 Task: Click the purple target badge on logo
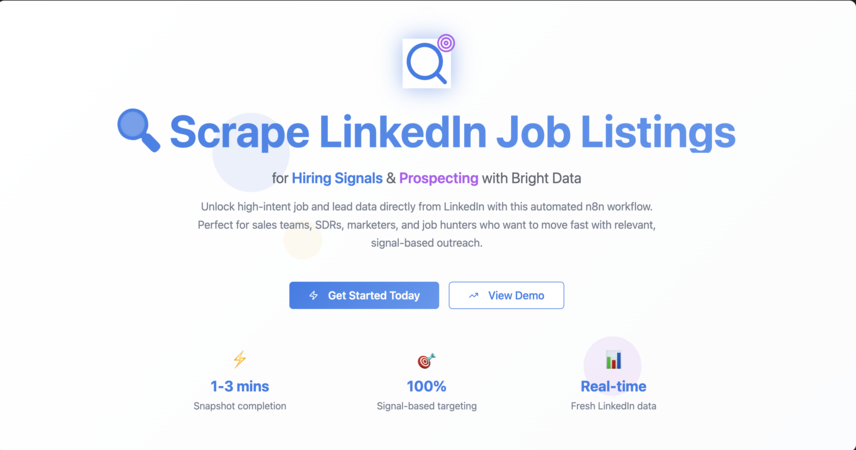tap(446, 43)
